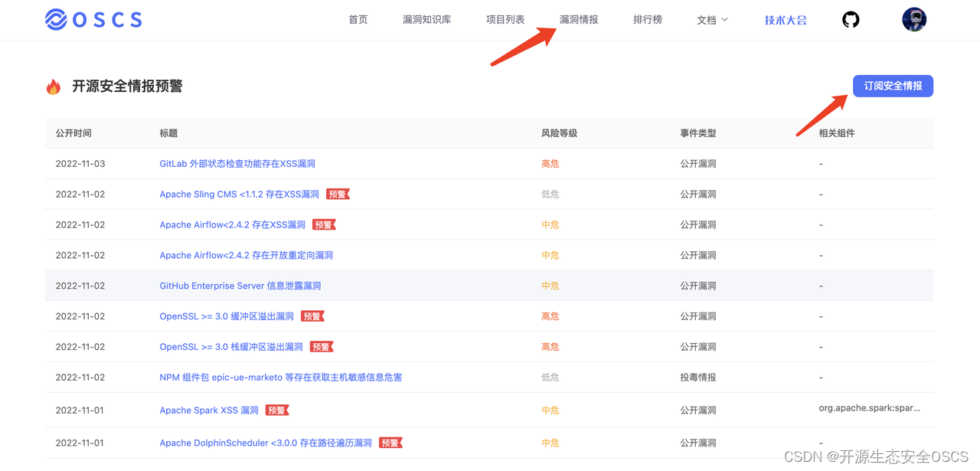Open 漏洞知识库 navigation item

click(426, 20)
